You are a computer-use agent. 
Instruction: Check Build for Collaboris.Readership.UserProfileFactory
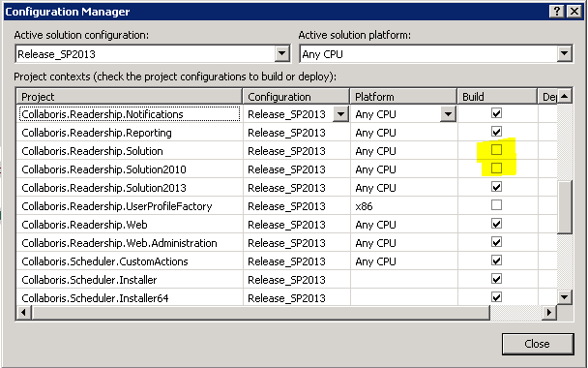coord(496,205)
